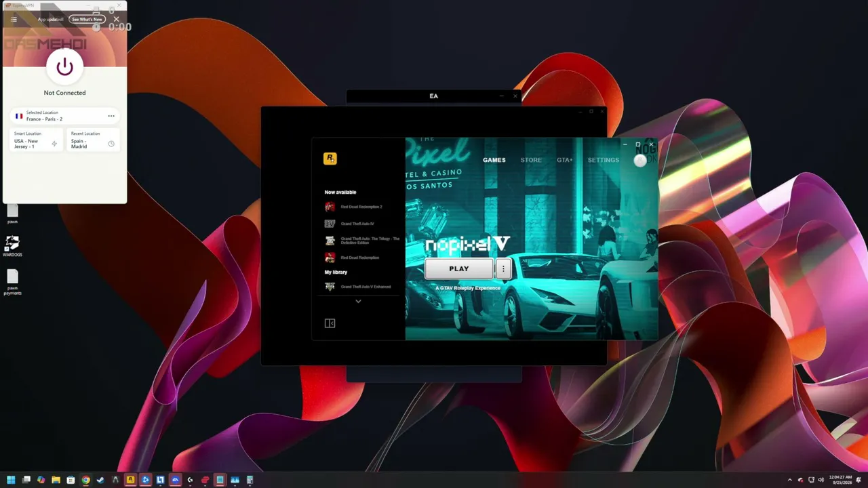Choose Recent Location Spain - Madrid
Screen dimensions: 868x488
pyautogui.click(x=93, y=140)
